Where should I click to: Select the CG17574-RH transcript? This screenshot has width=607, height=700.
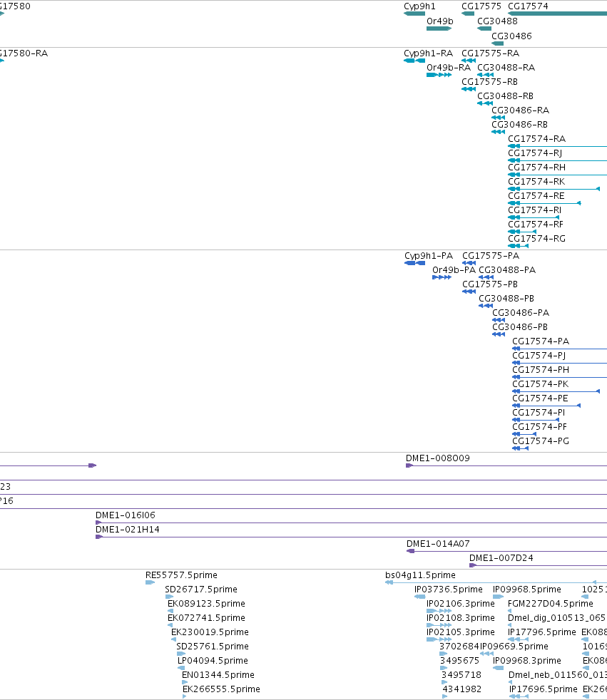pyautogui.click(x=557, y=175)
